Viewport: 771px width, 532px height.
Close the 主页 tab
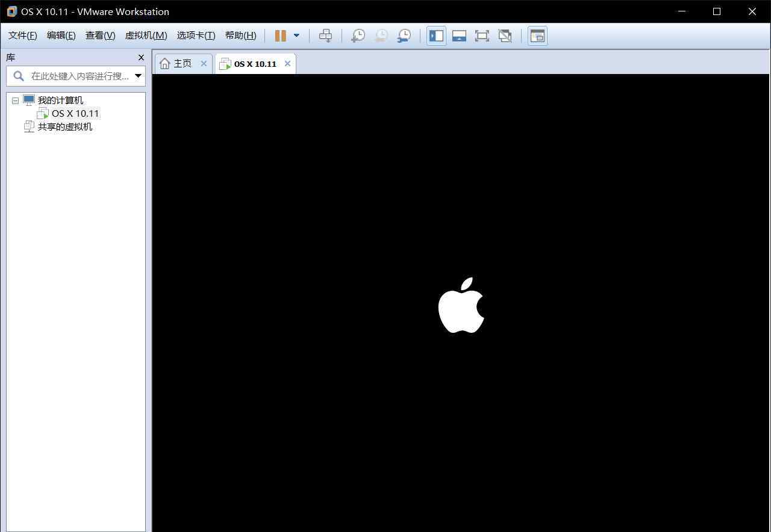pos(204,64)
